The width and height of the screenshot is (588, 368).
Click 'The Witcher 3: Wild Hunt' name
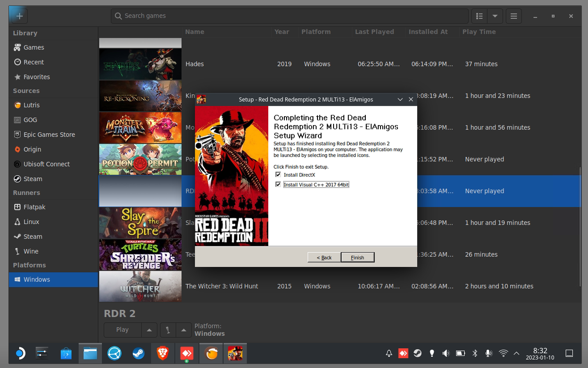(222, 286)
